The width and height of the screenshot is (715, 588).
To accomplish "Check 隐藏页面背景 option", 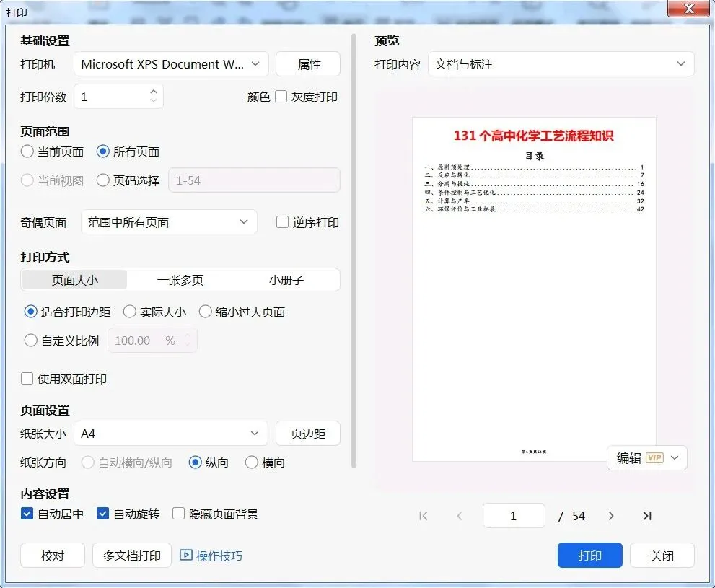I will coord(178,514).
